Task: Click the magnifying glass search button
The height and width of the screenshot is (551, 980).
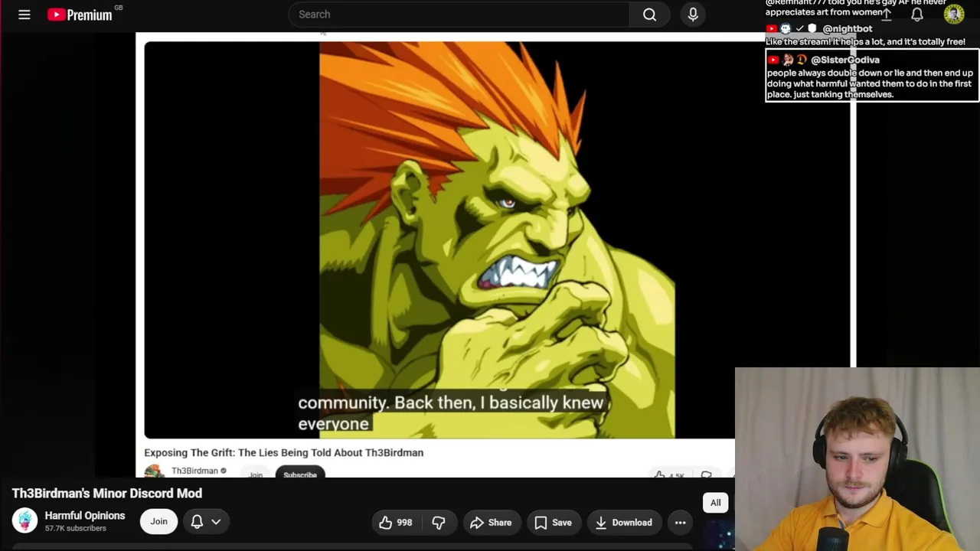Action: (649, 15)
